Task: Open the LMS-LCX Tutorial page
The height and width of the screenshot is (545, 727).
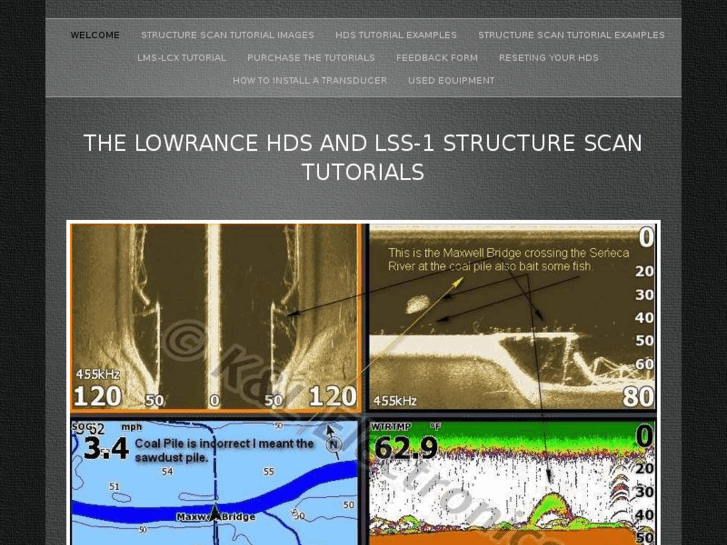Action: click(182, 58)
